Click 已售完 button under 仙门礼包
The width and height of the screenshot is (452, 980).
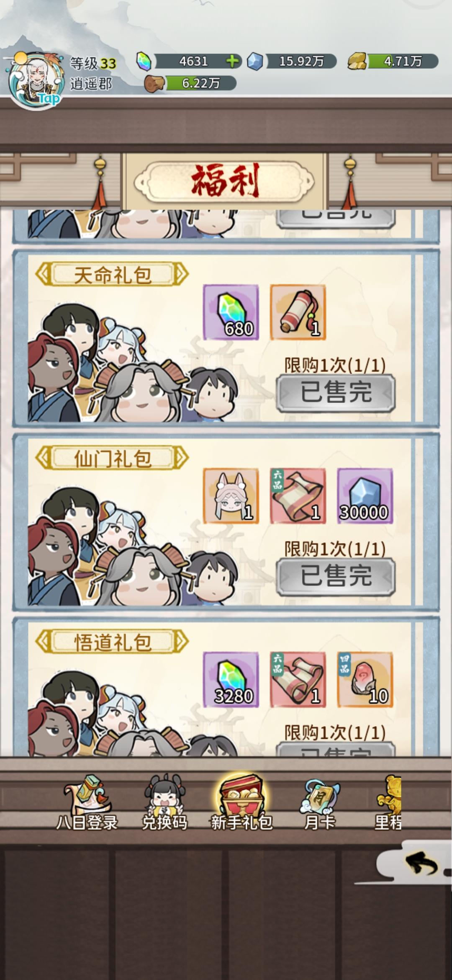(336, 576)
